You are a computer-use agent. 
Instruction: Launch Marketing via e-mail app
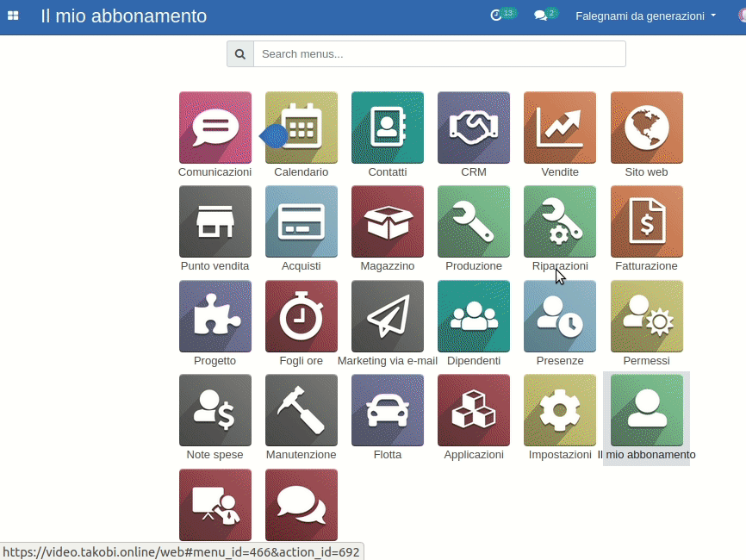click(388, 316)
